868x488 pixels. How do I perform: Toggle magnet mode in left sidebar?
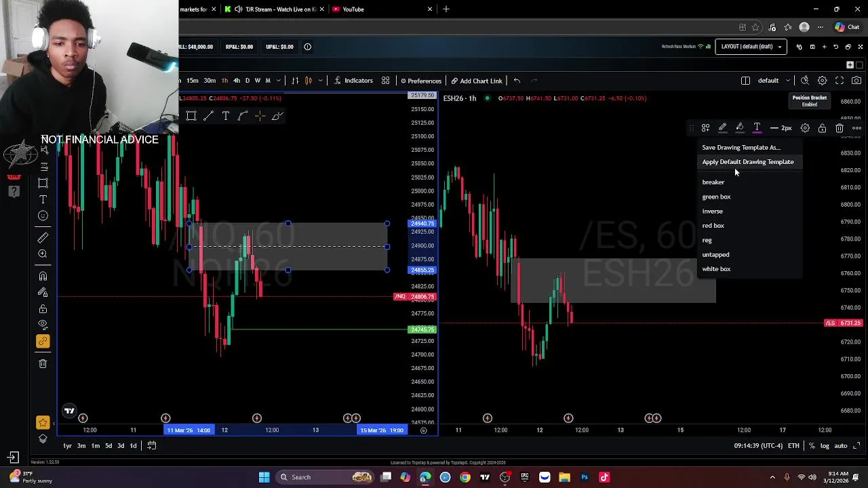pos(43,277)
